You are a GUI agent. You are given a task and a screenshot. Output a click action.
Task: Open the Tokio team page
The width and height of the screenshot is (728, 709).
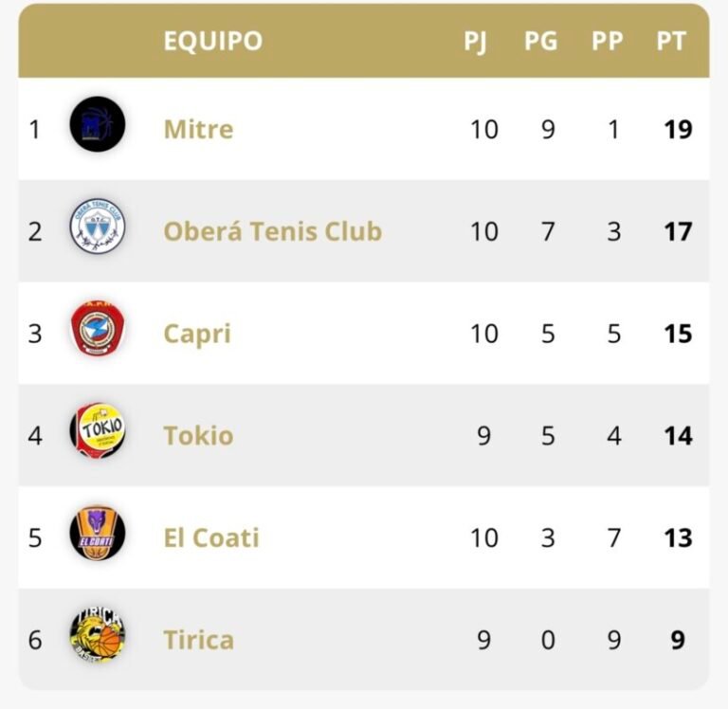[x=198, y=436]
